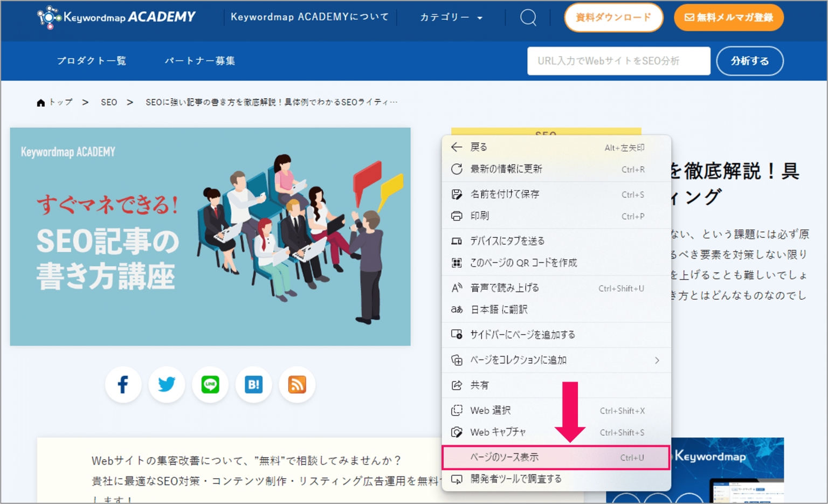This screenshot has height=504, width=828.
Task: Click 無料メルマガ登録 button
Action: pos(729,17)
